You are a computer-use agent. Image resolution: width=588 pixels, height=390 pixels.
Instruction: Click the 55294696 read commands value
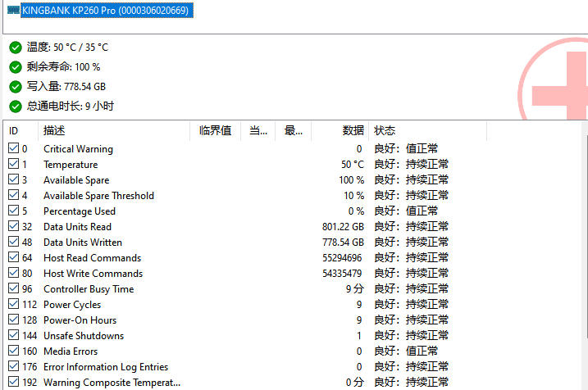click(342, 258)
